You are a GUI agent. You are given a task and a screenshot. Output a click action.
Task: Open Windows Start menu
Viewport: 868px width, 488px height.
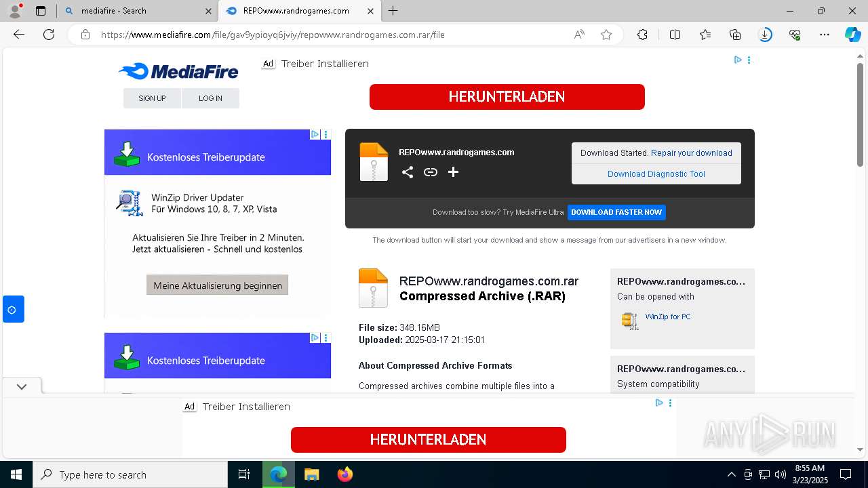(16, 474)
